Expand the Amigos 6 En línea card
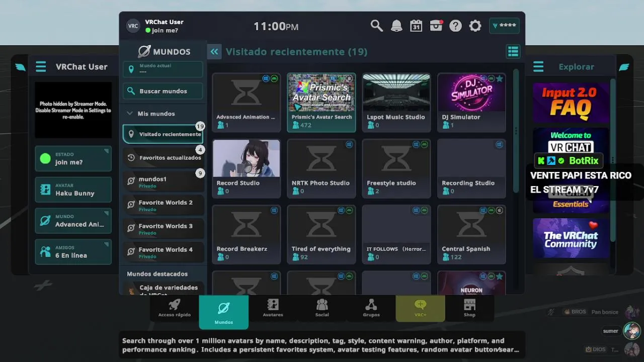The image size is (644, 362). point(73,251)
